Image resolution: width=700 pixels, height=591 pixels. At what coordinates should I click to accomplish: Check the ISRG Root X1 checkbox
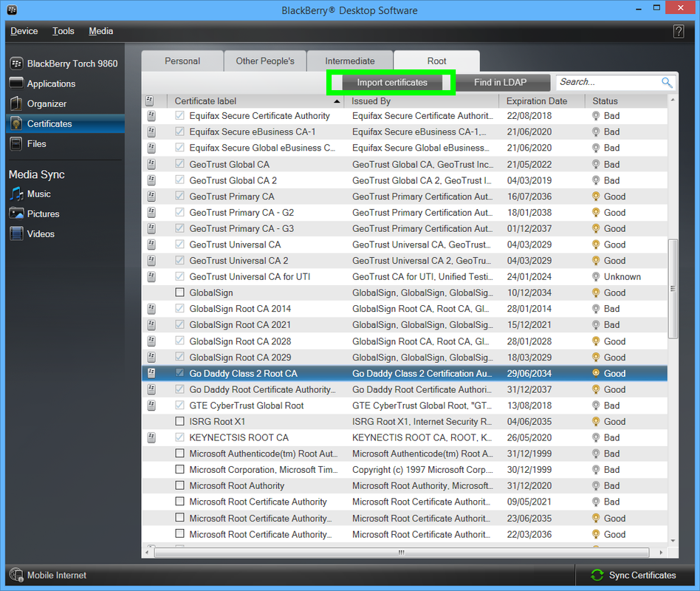pos(179,421)
